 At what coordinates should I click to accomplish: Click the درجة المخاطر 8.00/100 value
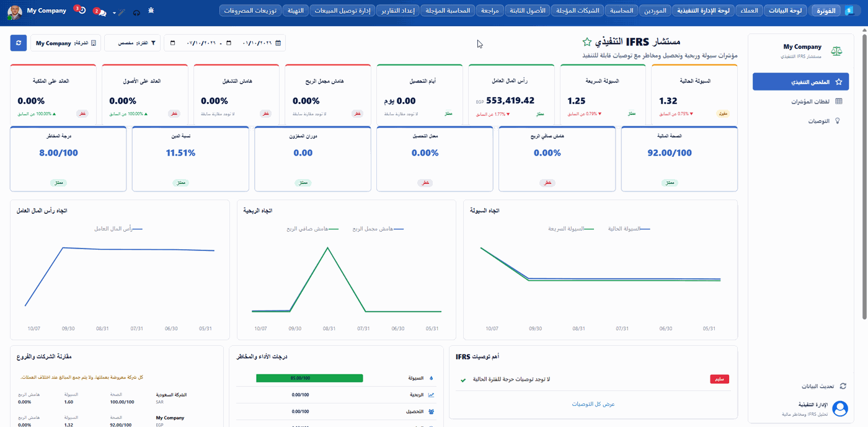click(58, 153)
